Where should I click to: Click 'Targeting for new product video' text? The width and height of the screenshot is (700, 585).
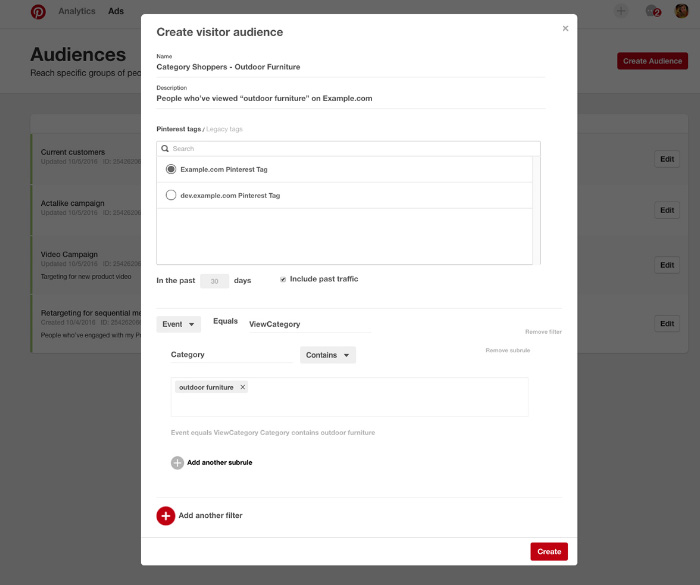[86, 276]
